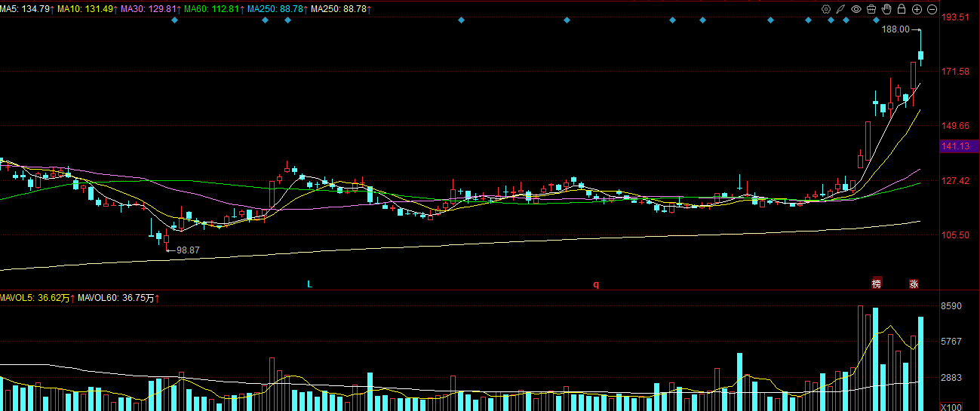Click the red 榜 badge marker
The height and width of the screenshot is (411, 980).
coord(877,284)
